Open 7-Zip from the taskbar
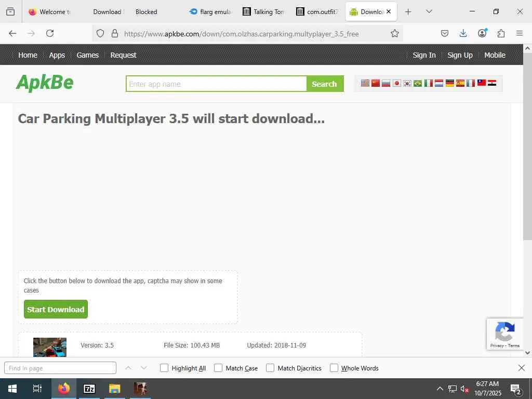The height and width of the screenshot is (399, 532). pyautogui.click(x=89, y=389)
